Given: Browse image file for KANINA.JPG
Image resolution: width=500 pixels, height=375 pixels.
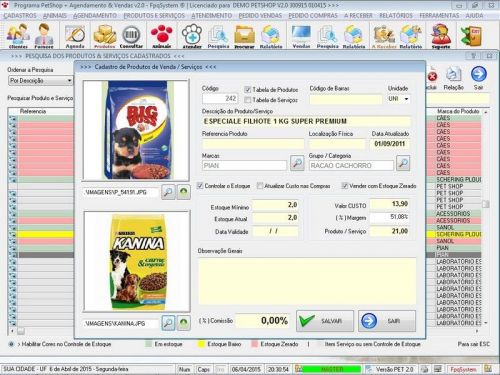Looking at the screenshot, I should click(x=168, y=323).
